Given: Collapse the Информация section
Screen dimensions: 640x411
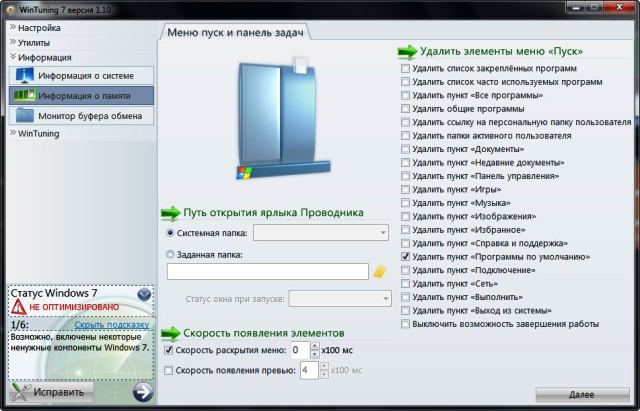Looking at the screenshot, I should click(41, 58).
